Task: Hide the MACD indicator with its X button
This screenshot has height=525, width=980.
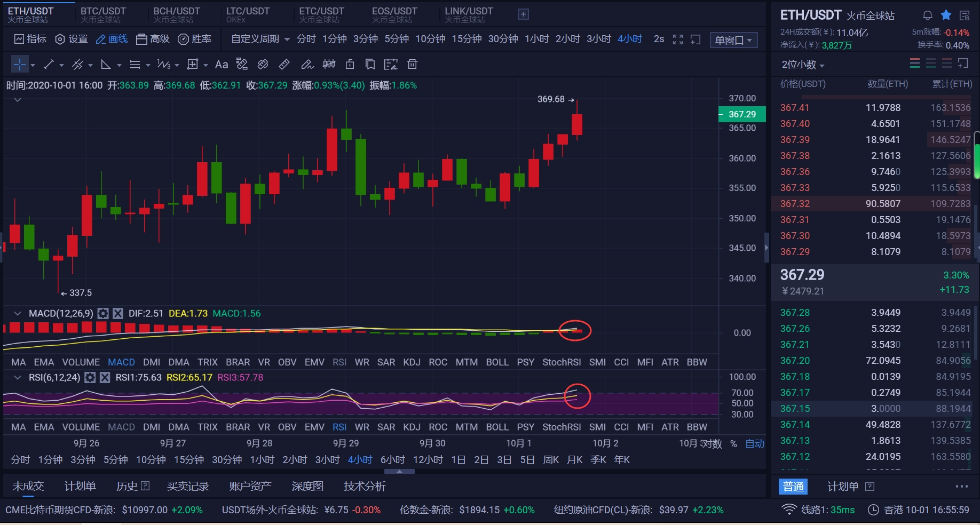Action: click(118, 314)
